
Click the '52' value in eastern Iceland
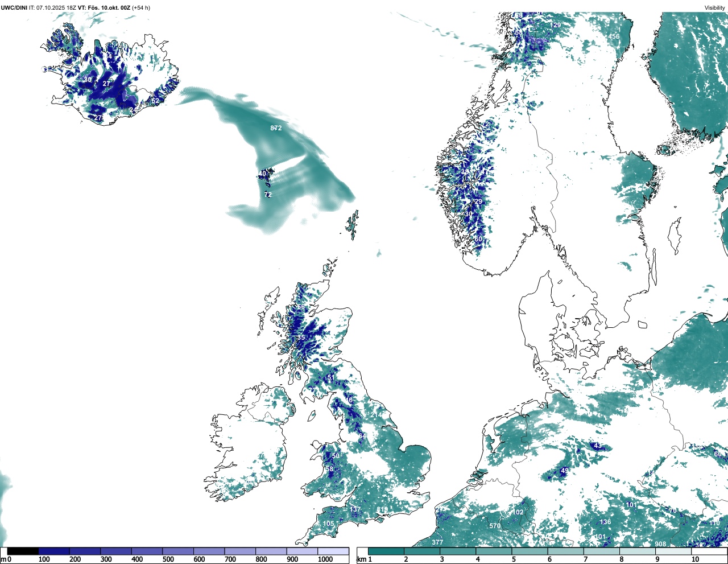pos(155,101)
